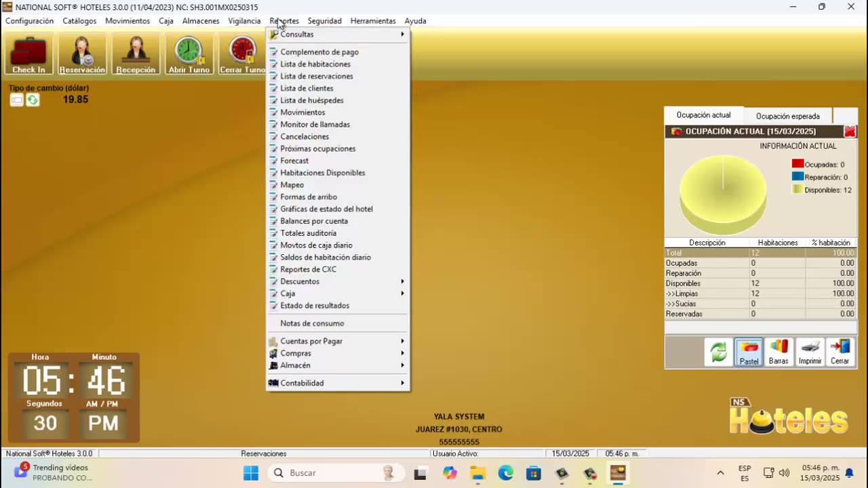Viewport: 868px width, 488px height.
Task: Show hidden system tray icons
Action: pos(720,473)
